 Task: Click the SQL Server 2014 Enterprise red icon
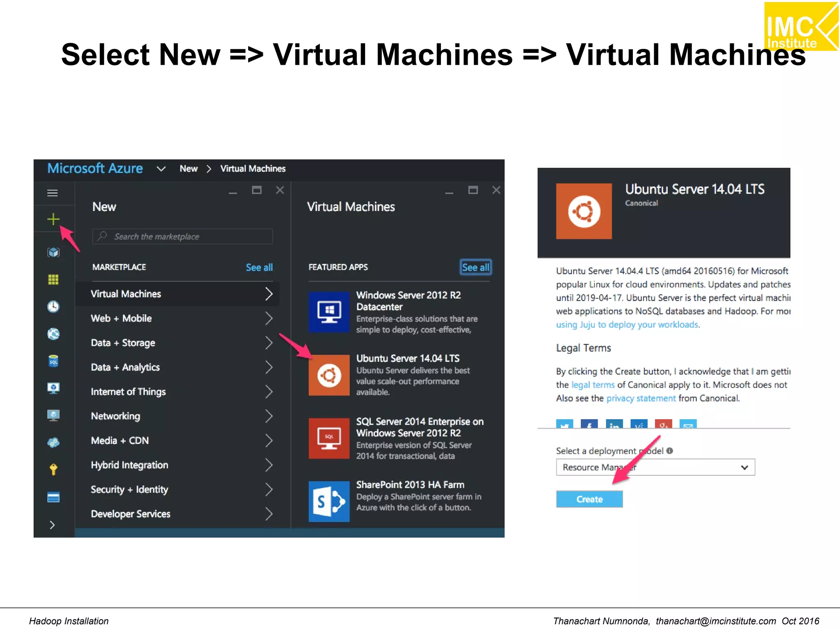(329, 438)
